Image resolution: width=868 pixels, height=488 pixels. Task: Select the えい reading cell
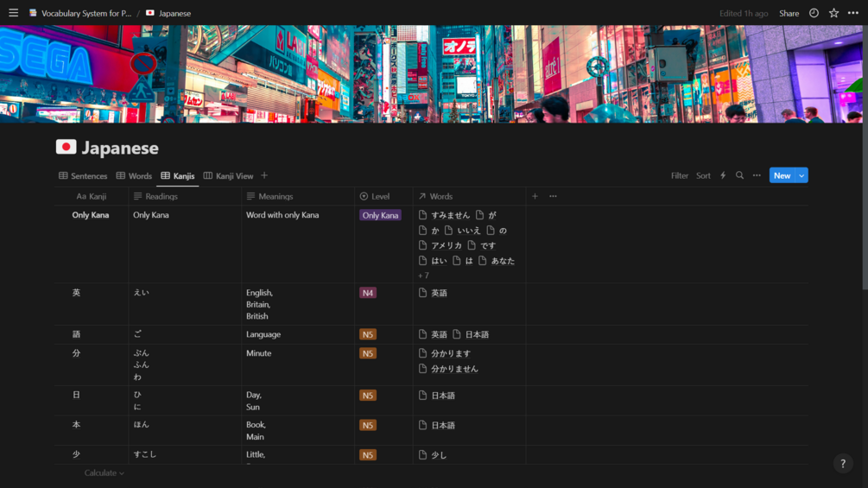(x=185, y=304)
